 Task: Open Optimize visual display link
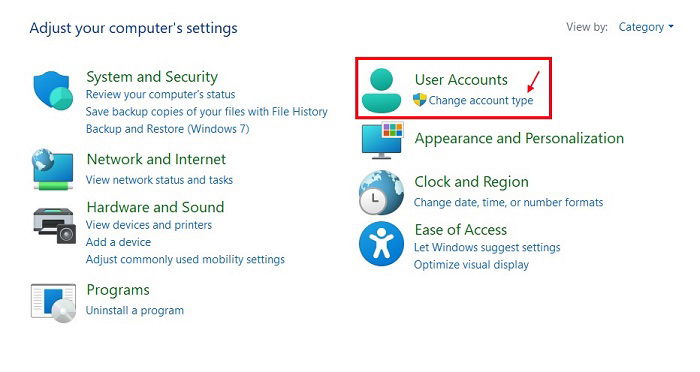(x=471, y=265)
